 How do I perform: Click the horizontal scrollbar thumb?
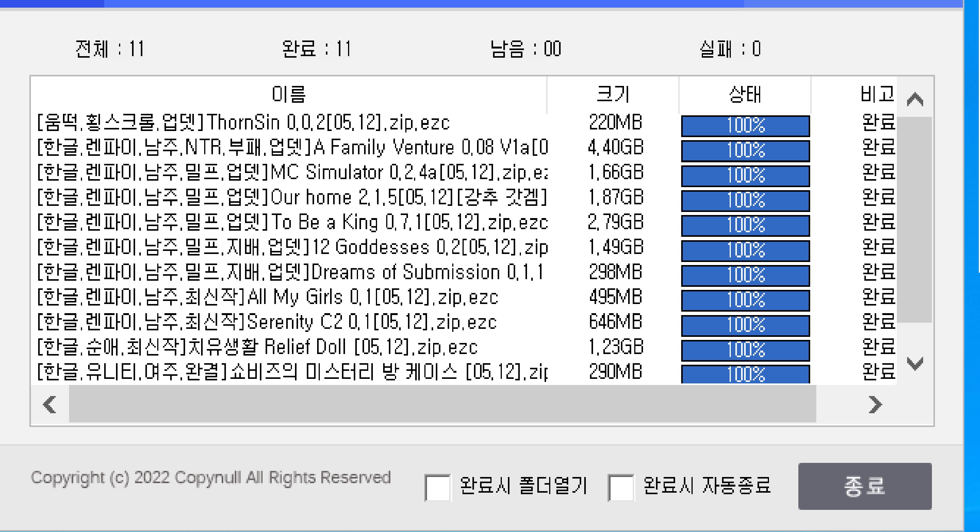(442, 404)
